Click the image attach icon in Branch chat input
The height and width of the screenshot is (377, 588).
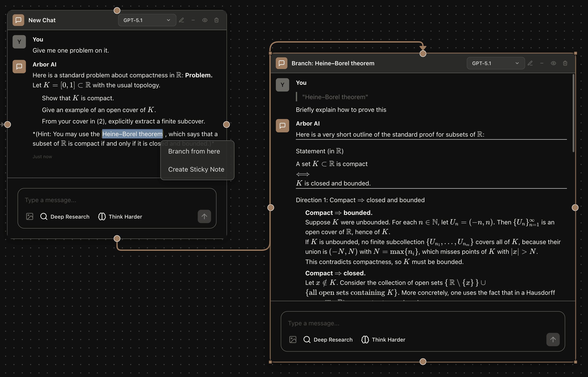coord(293,339)
